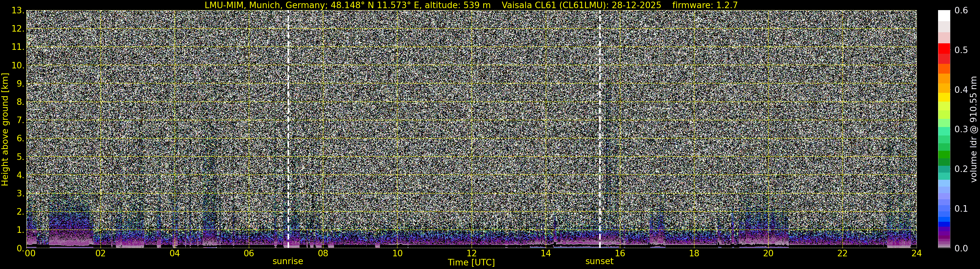This screenshot has width=980, height=269.
Task: Click the "04" tick on the time axis
Action: [x=174, y=254]
